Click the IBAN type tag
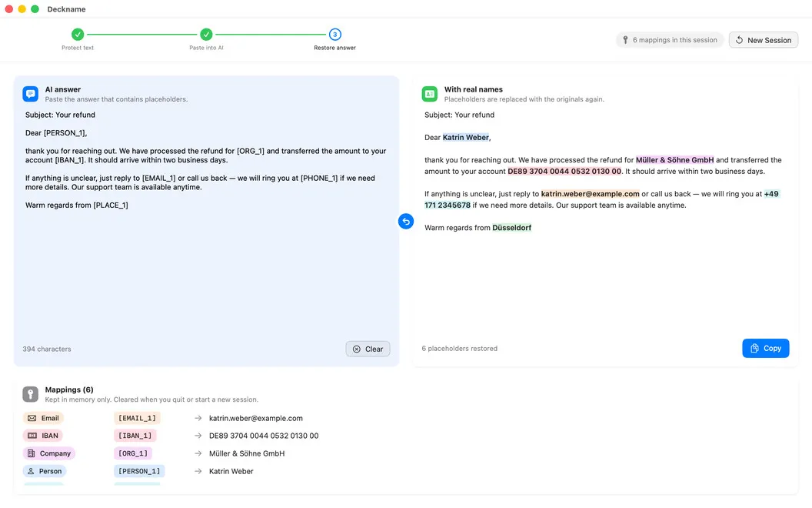 point(42,436)
